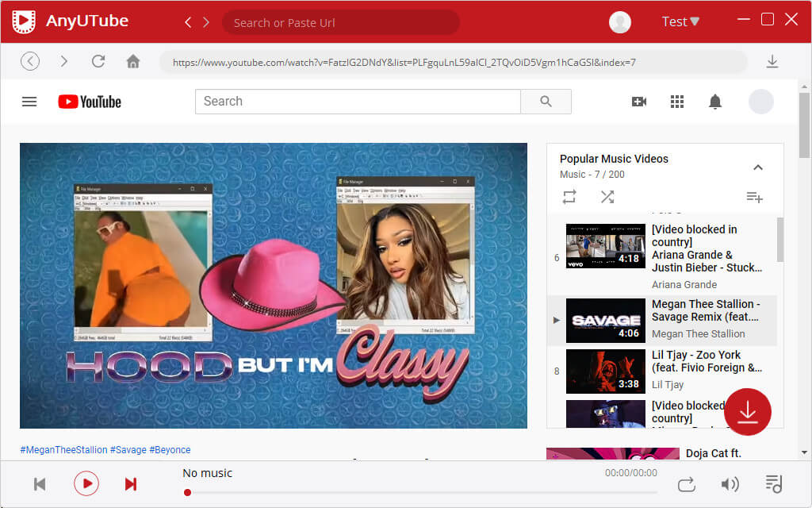Click the create video camera icon
Viewport: 812px width, 508px height.
(639, 102)
